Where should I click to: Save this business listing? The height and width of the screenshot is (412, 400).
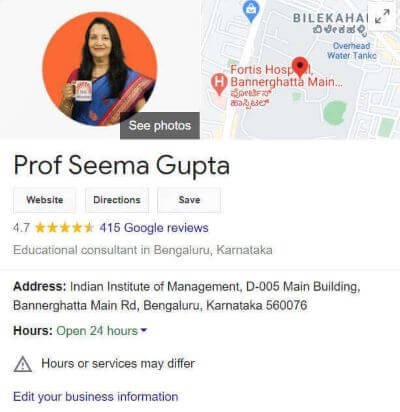click(x=189, y=200)
